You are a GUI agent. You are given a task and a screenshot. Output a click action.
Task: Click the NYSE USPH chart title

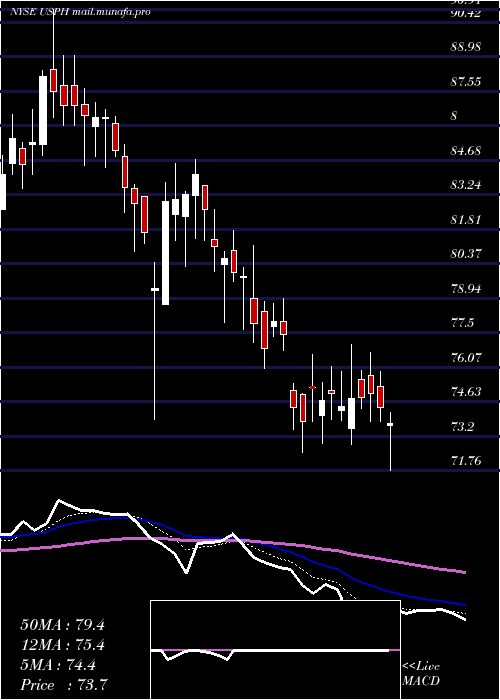pyautogui.click(x=80, y=12)
